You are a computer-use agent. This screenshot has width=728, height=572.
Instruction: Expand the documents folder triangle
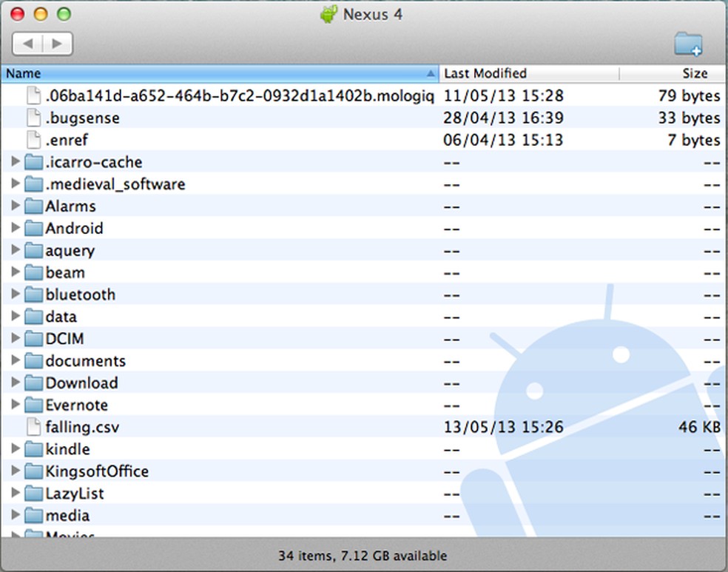tap(16, 360)
